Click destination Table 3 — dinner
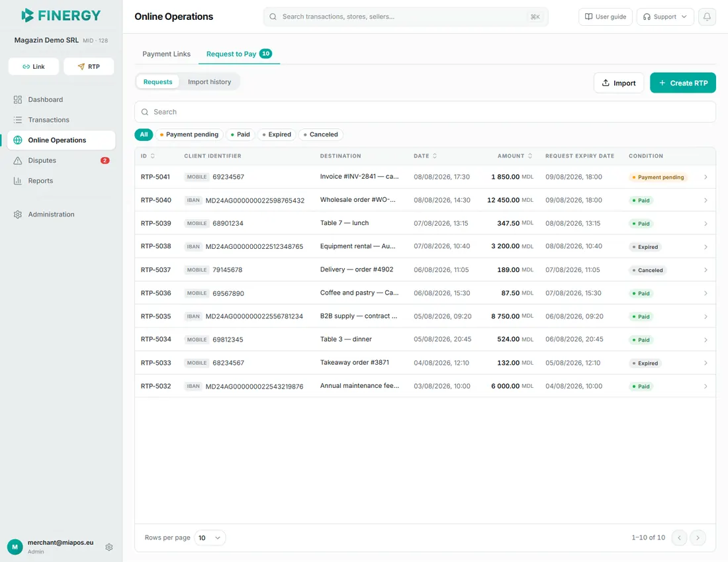The width and height of the screenshot is (728, 562). pos(346,339)
